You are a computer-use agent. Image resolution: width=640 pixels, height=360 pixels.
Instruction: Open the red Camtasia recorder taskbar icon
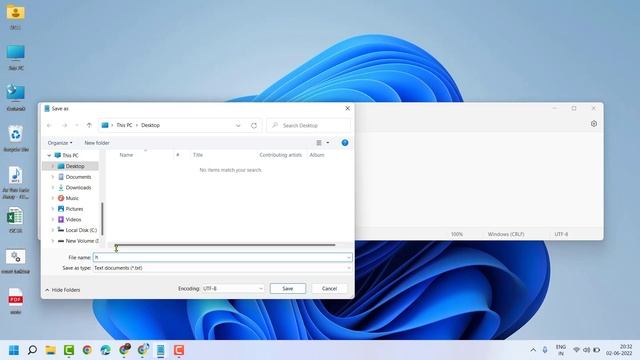tap(179, 350)
